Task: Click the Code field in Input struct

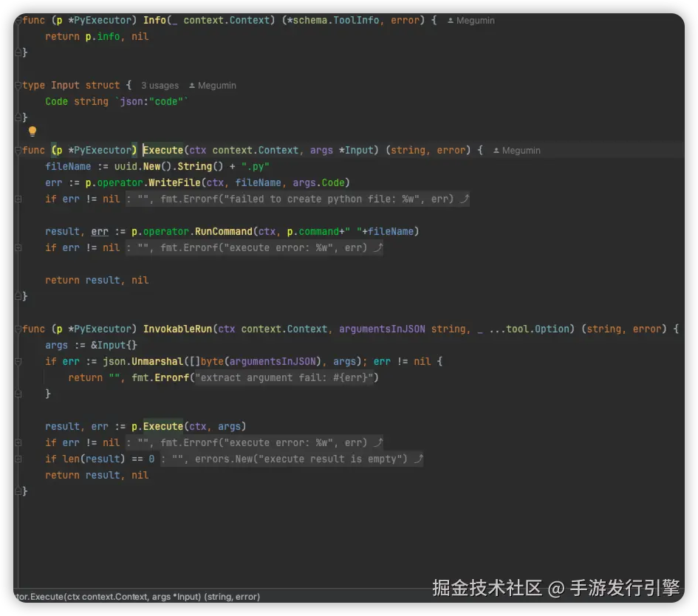Action: [x=57, y=102]
